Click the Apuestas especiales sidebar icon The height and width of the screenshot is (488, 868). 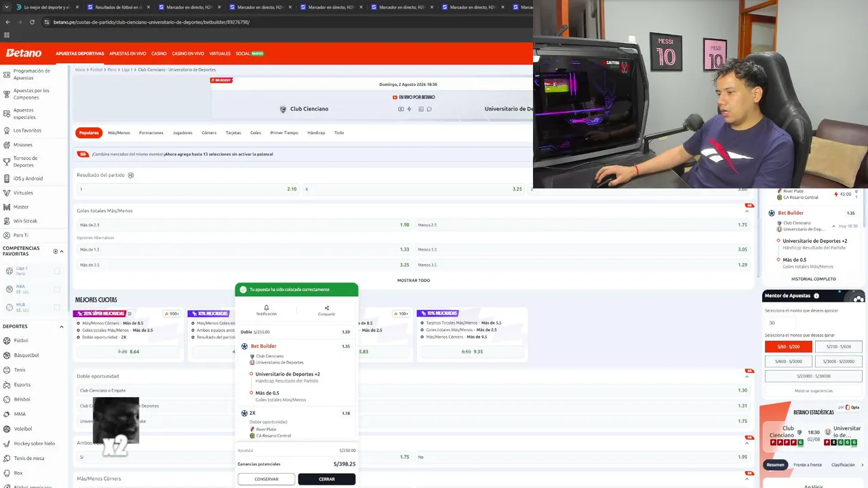(7, 113)
